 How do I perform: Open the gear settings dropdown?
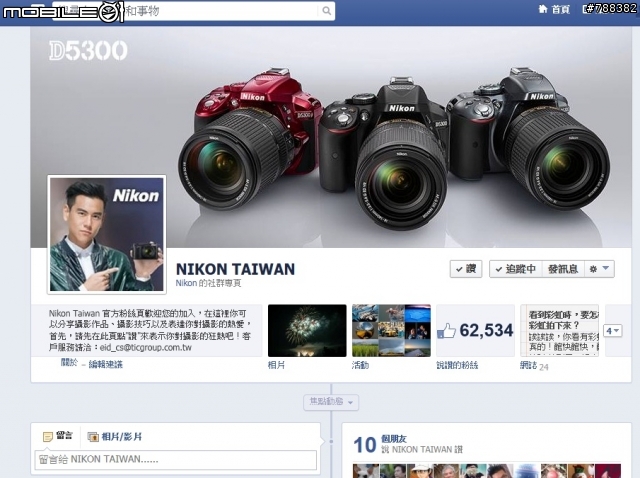(599, 269)
